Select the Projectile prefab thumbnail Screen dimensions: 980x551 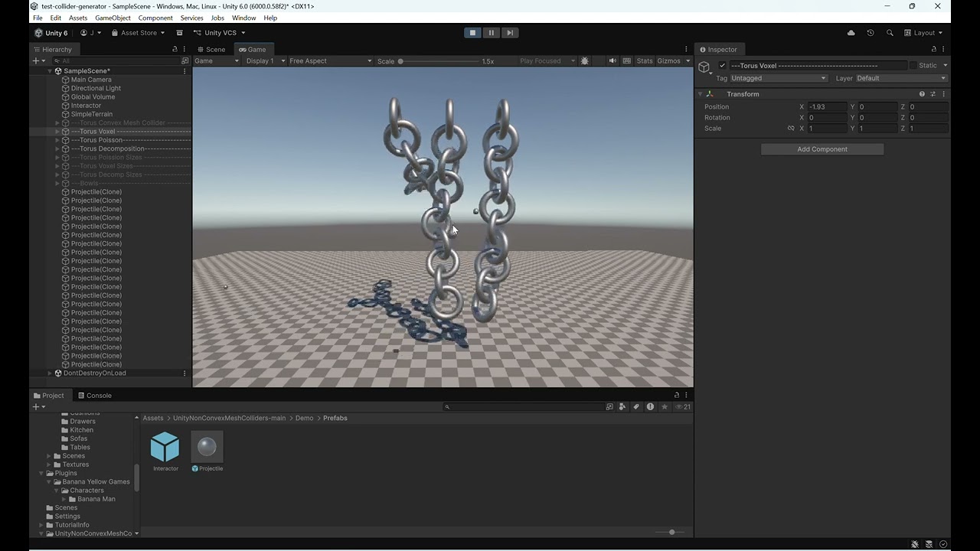coord(207,447)
